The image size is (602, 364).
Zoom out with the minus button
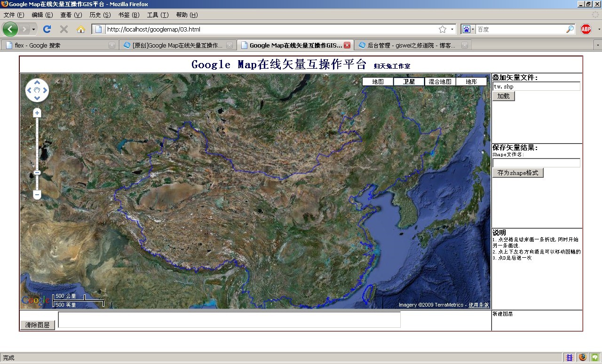[x=37, y=195]
